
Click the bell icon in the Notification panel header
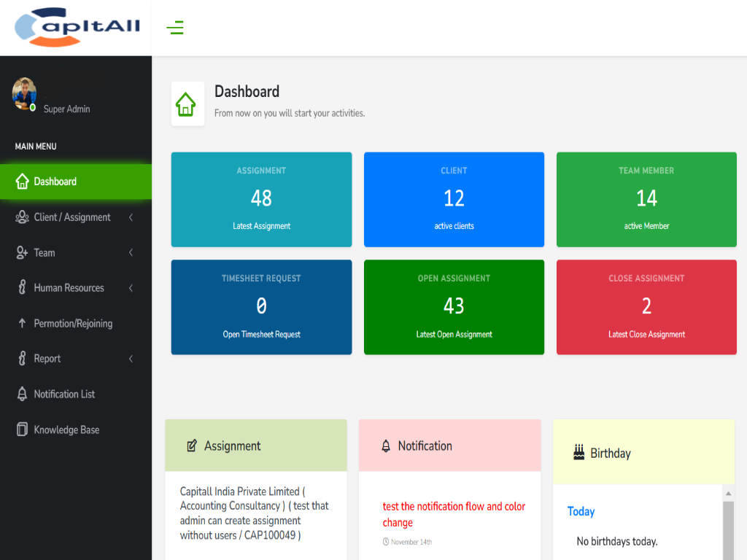tap(386, 446)
